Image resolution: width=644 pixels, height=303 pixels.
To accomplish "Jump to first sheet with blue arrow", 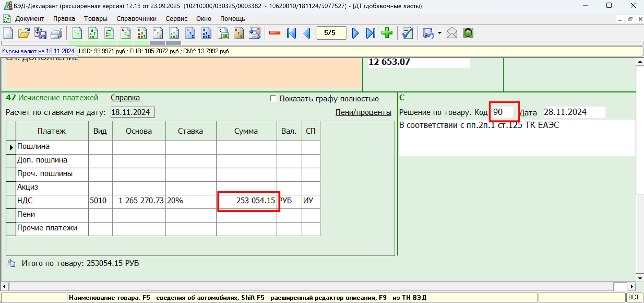I will click(291, 33).
